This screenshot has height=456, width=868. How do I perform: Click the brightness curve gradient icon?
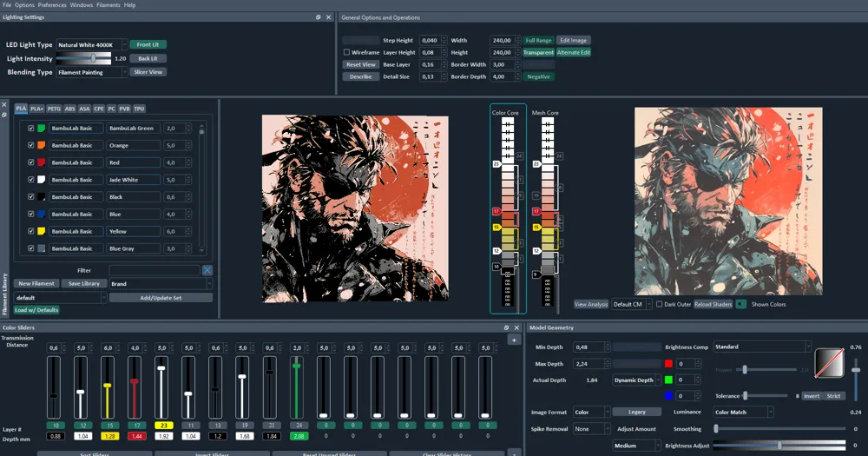point(829,363)
